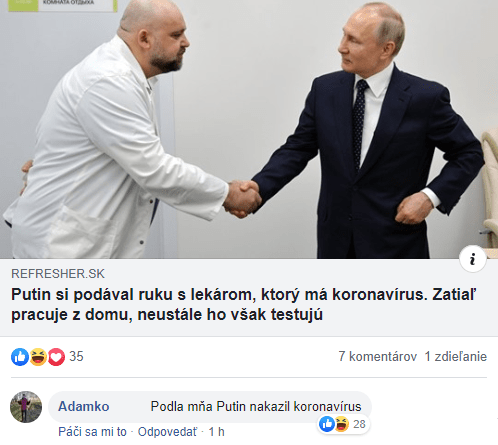Screen dimensions: 498x445
Task: Click the Haha reaction emoji under post
Action: (38, 357)
